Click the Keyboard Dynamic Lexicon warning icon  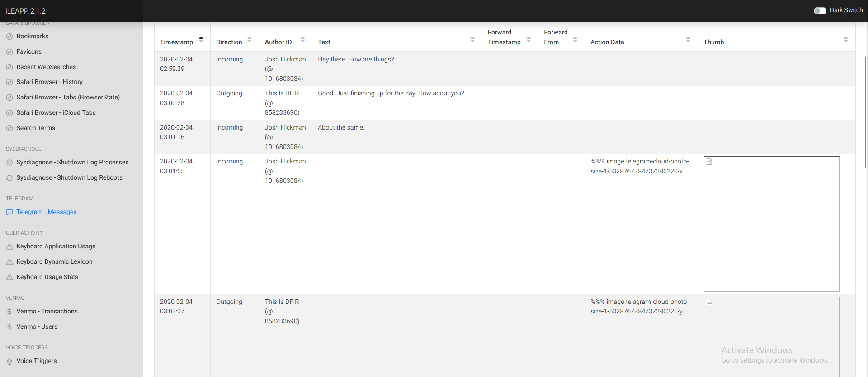tap(9, 262)
